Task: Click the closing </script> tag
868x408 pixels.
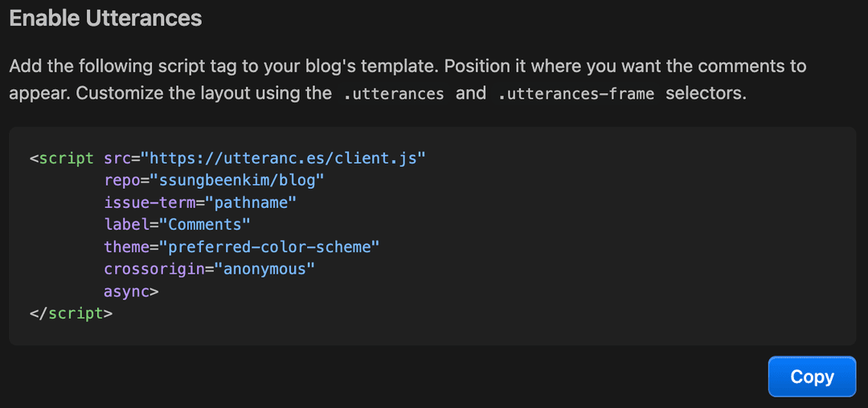Action: point(71,313)
